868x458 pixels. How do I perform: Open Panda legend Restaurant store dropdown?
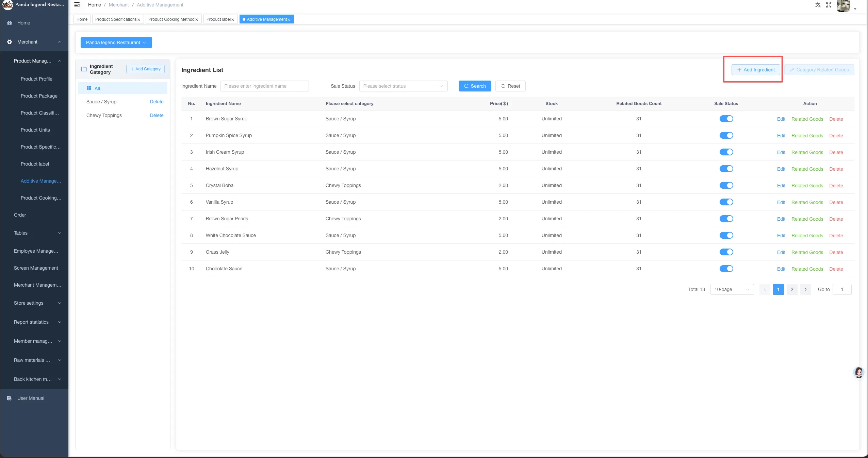coord(116,43)
